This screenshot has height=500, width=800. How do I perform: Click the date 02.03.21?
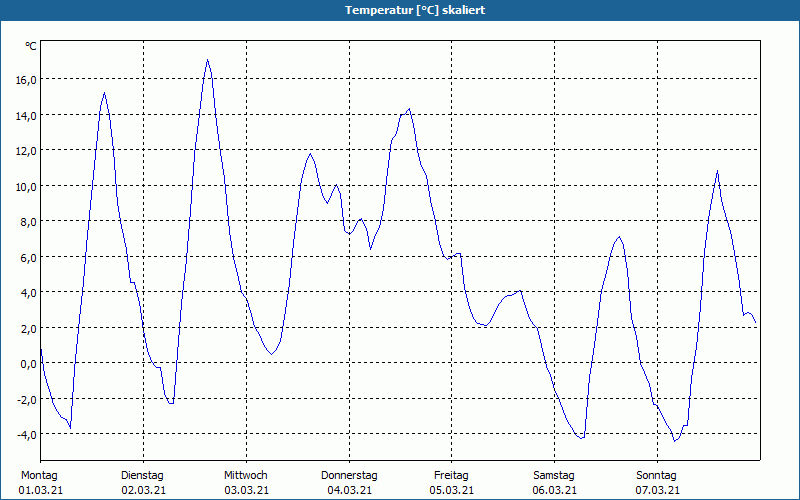144,490
